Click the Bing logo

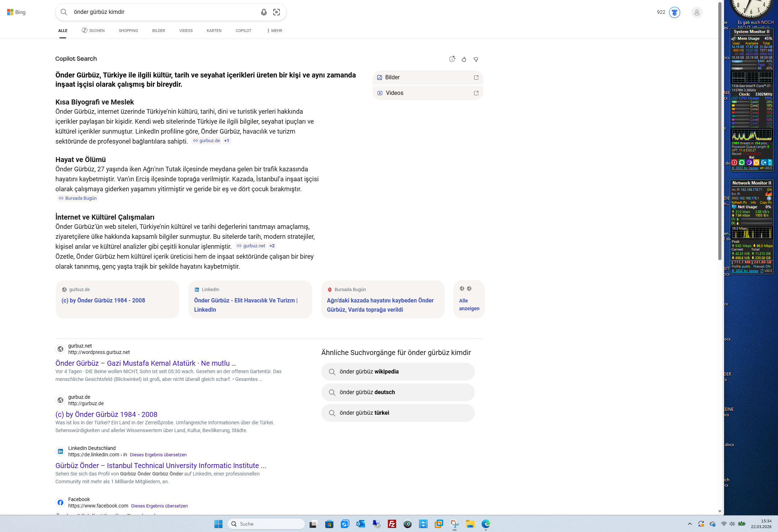click(16, 12)
